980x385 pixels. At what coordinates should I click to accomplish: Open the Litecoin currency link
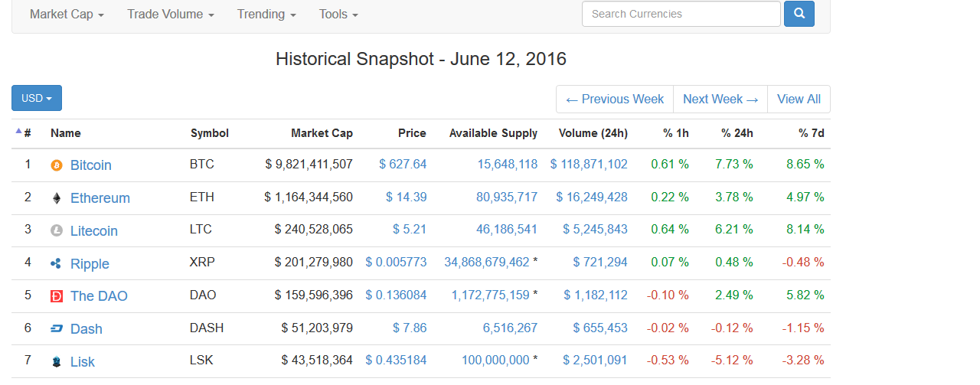(94, 231)
